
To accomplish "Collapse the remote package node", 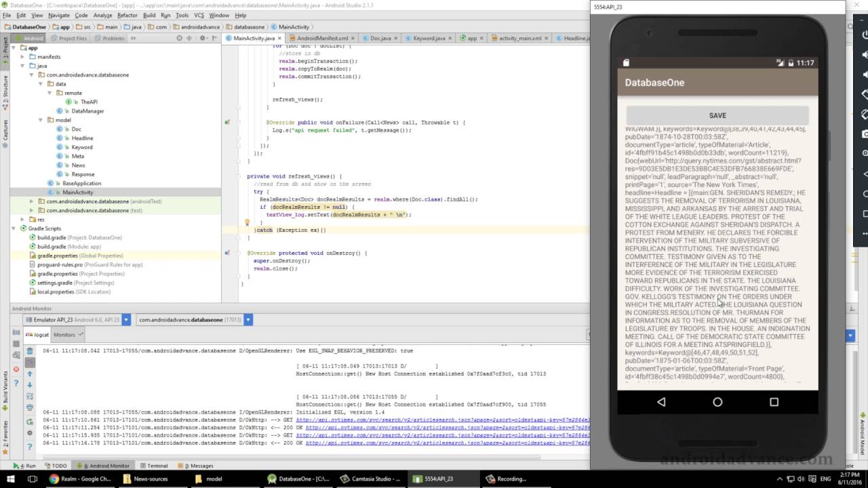I will pyautogui.click(x=50, y=93).
